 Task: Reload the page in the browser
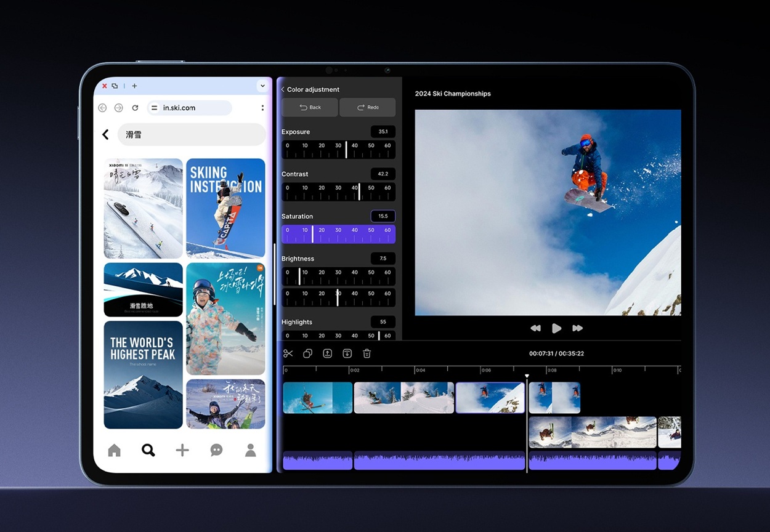[135, 108]
